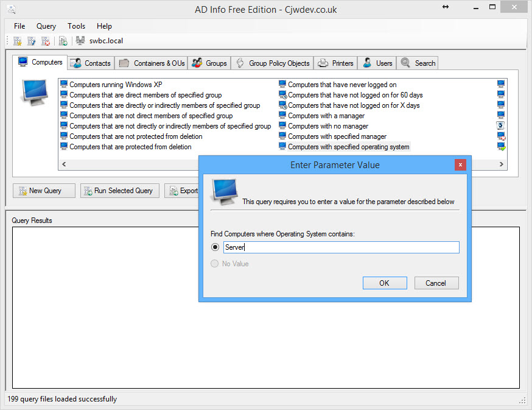Viewport: 532px width, 410px height.
Task: Click the icon for Computers running Windows XP
Action: [64, 84]
